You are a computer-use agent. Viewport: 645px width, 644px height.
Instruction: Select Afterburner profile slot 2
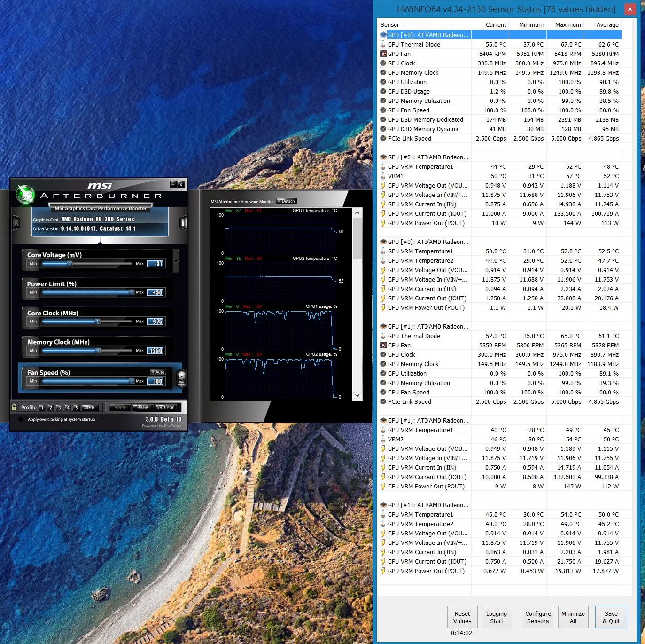[x=50, y=408]
